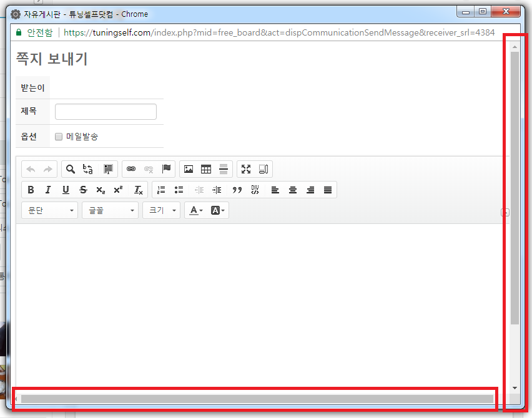The width and height of the screenshot is (532, 418).
Task: Center align the text
Action: pos(293,190)
